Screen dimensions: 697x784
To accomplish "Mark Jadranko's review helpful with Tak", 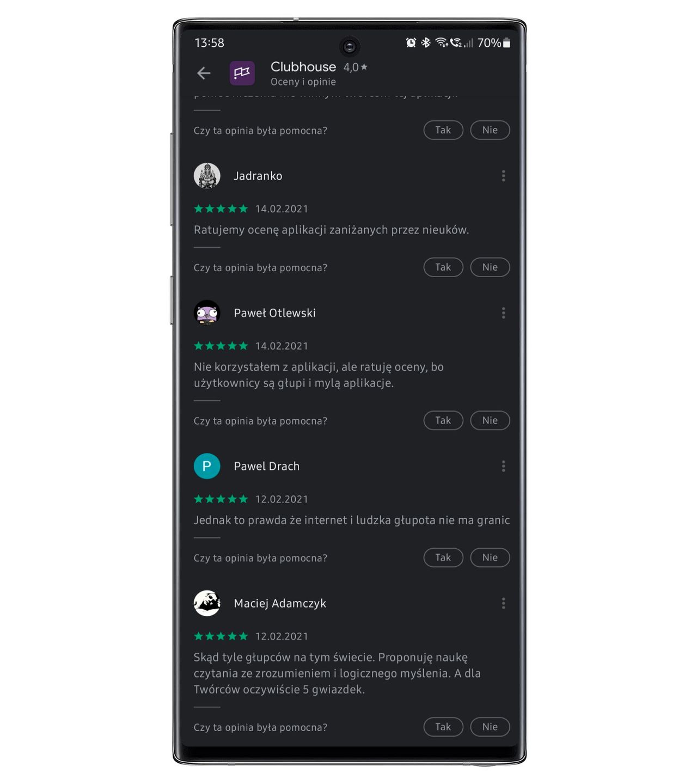I will click(443, 267).
